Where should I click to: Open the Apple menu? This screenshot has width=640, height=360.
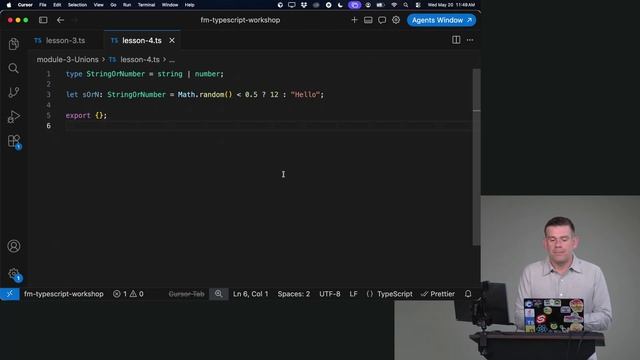[9, 5]
